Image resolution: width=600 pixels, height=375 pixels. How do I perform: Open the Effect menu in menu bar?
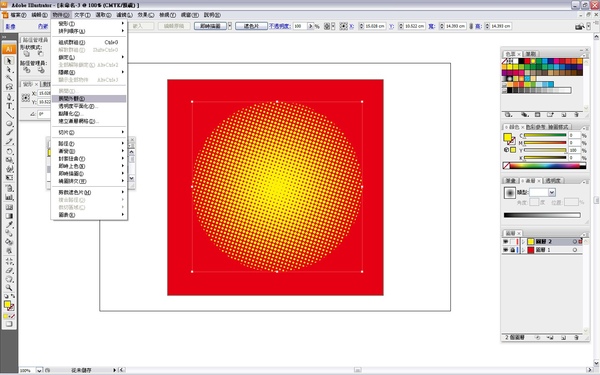pos(145,15)
